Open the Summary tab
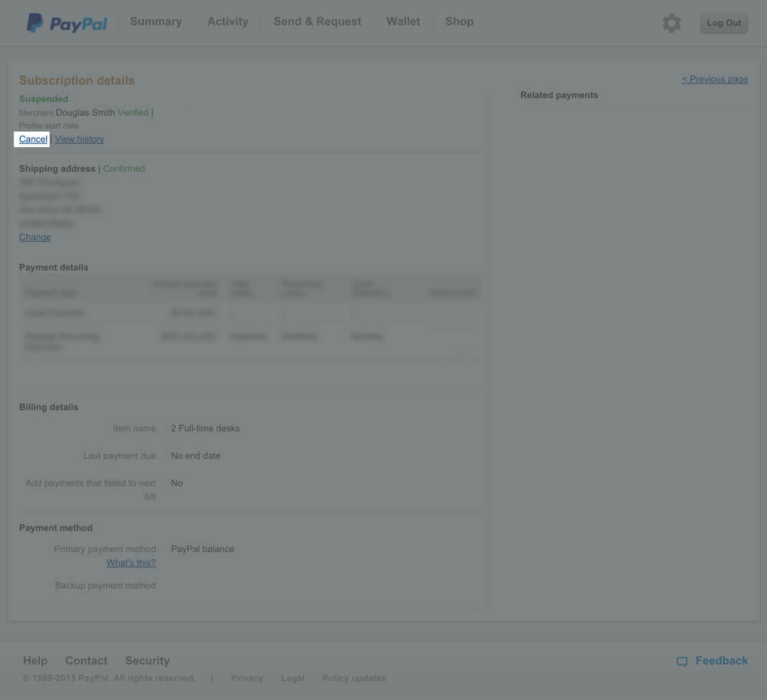This screenshot has width=767, height=700. [x=156, y=21]
